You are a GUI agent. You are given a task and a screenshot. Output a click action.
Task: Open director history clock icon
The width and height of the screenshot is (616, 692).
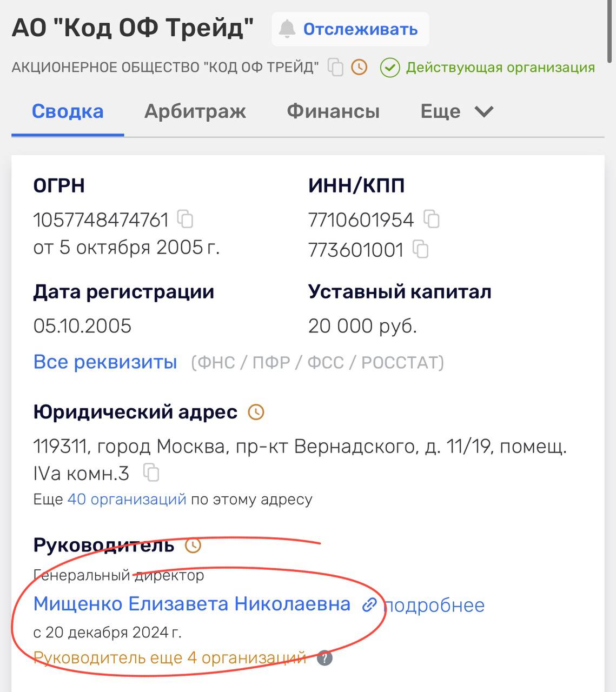point(193,545)
